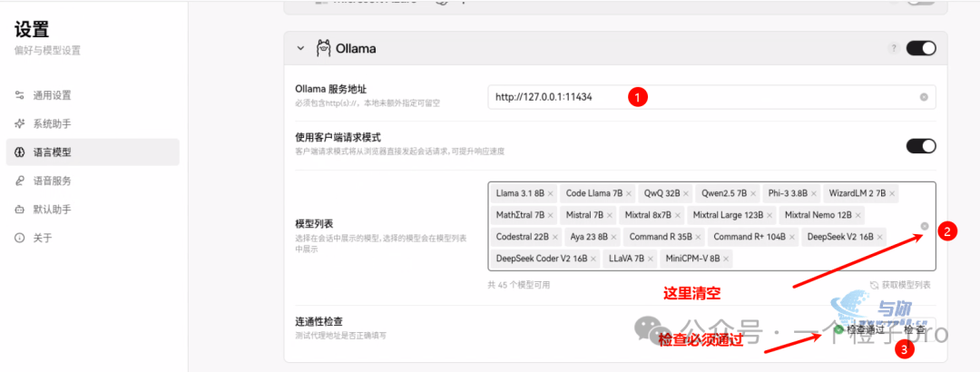Screen dimensions: 980x372
Task: Collapse the Ollama section chevron
Action: click(300, 48)
